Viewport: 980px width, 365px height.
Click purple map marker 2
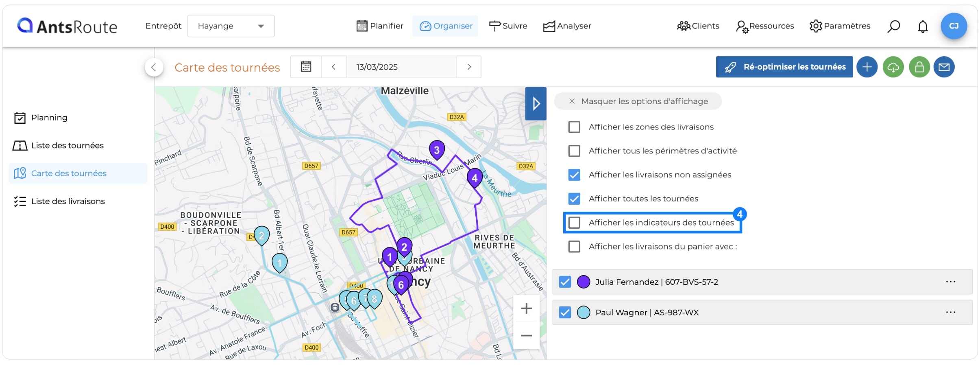click(x=404, y=247)
